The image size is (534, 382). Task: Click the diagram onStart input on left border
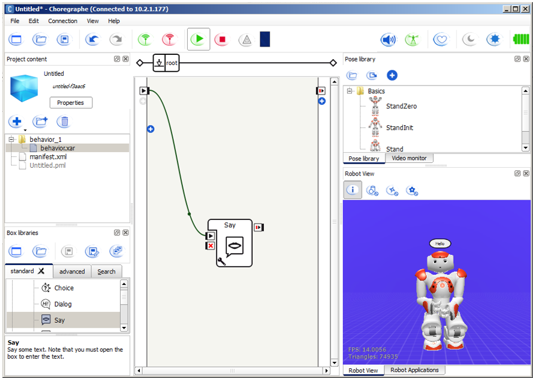click(144, 91)
